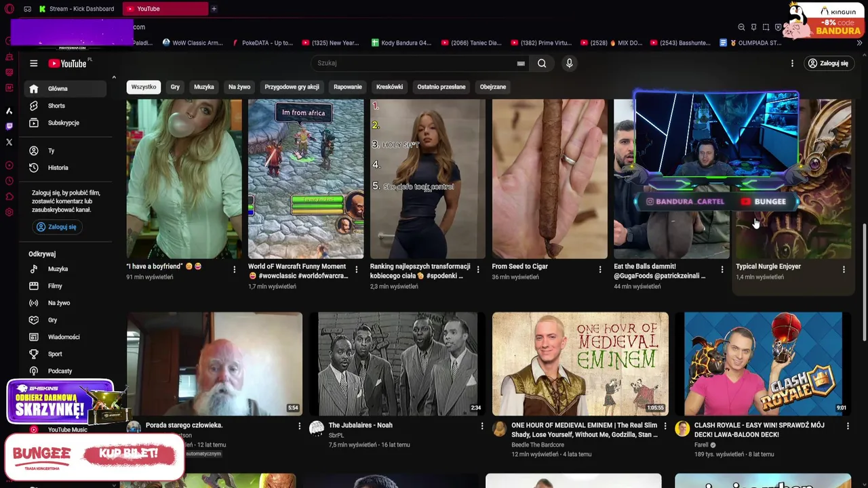Open options for Clash Royale video
This screenshot has width=868, height=488.
[848, 426]
